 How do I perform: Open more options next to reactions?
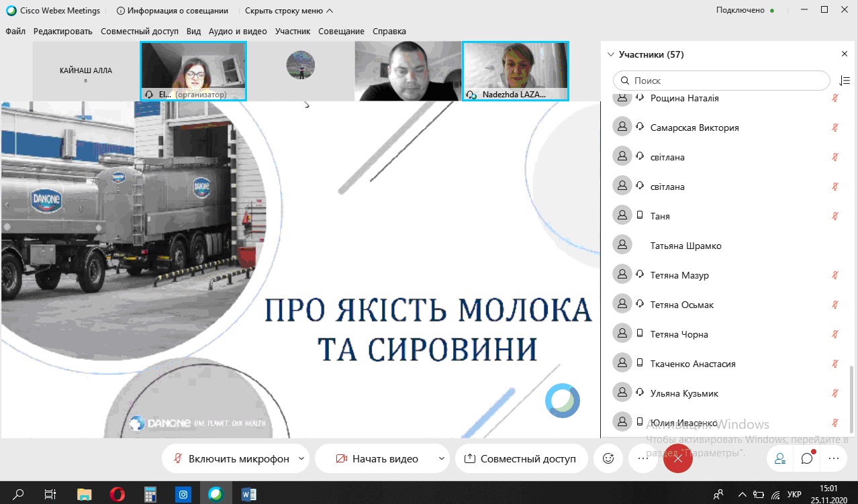(642, 459)
